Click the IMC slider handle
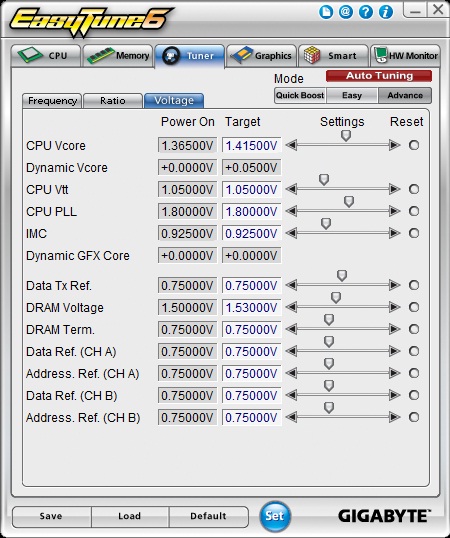 point(325,224)
